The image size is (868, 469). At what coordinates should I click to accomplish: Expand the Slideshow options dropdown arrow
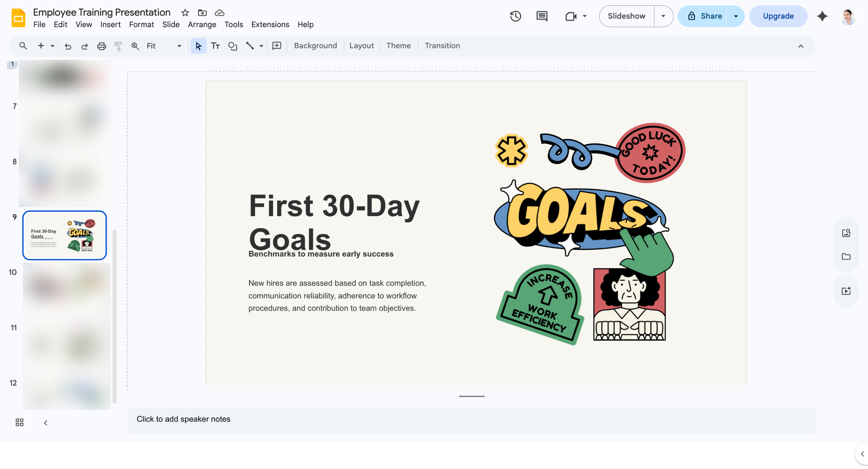pyautogui.click(x=663, y=16)
